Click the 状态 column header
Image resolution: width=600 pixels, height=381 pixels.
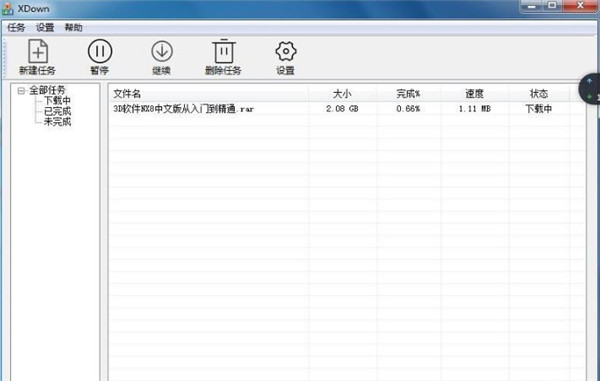coord(539,94)
